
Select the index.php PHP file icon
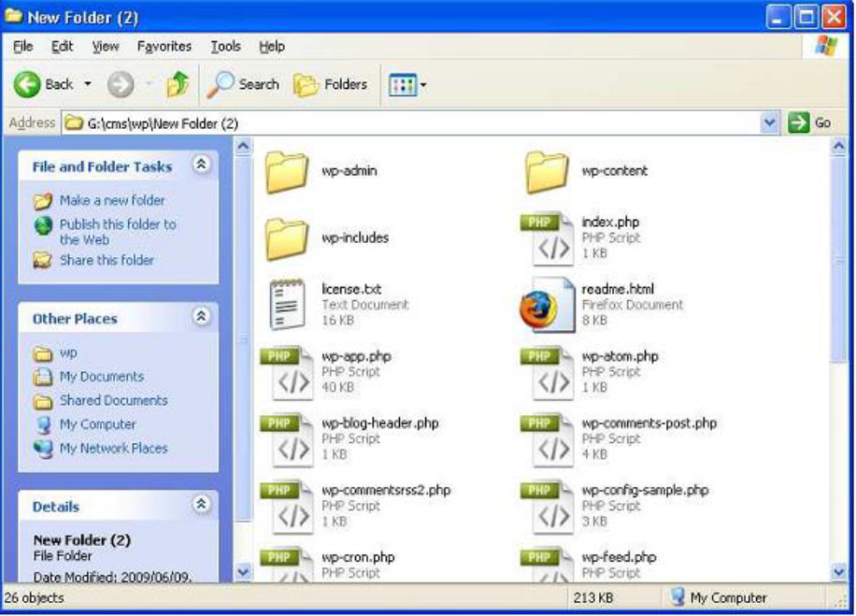pos(547,238)
